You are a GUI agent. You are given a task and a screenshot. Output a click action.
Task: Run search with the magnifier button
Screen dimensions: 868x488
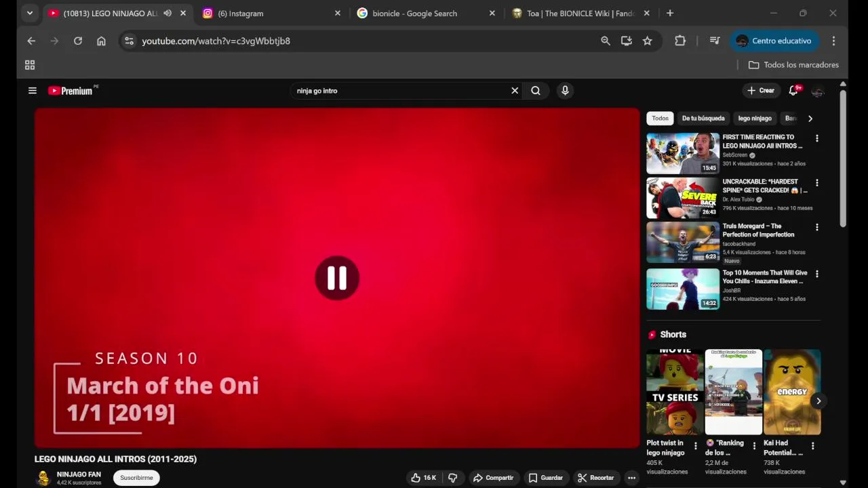(x=536, y=91)
